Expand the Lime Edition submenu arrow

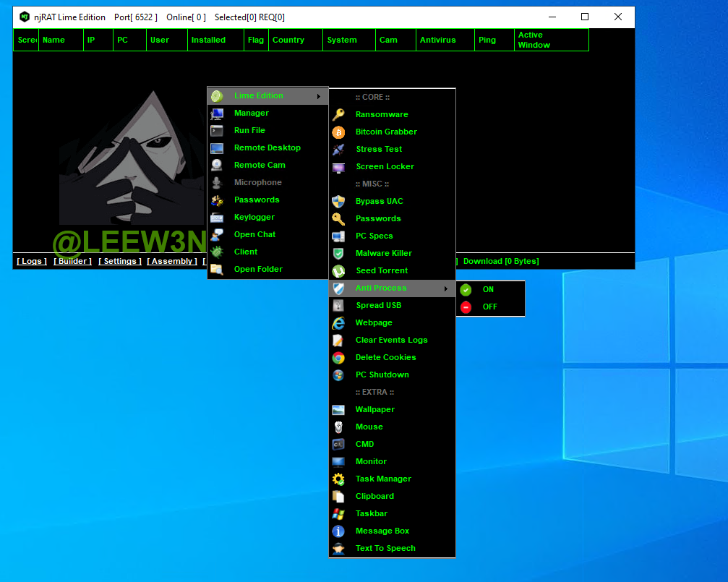coord(318,96)
